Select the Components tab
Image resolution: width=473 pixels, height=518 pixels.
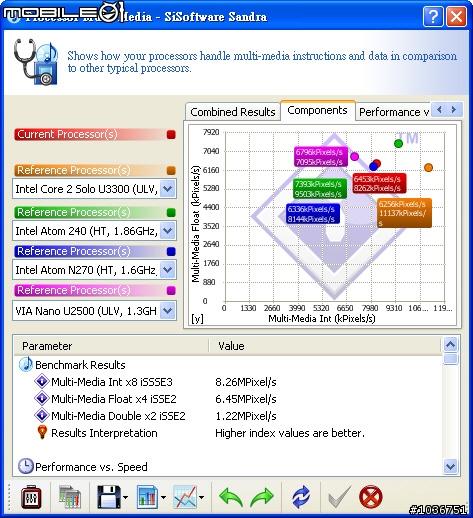[x=318, y=110]
